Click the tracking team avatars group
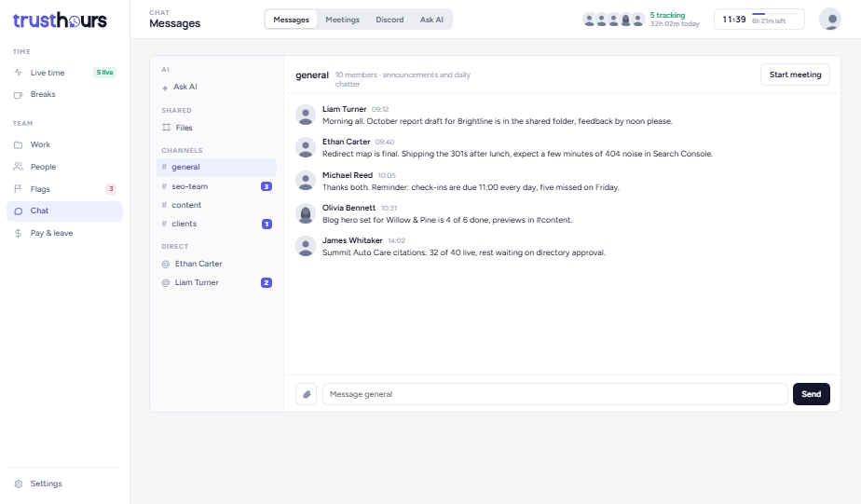Viewport: 861px width, 504px height. point(613,20)
